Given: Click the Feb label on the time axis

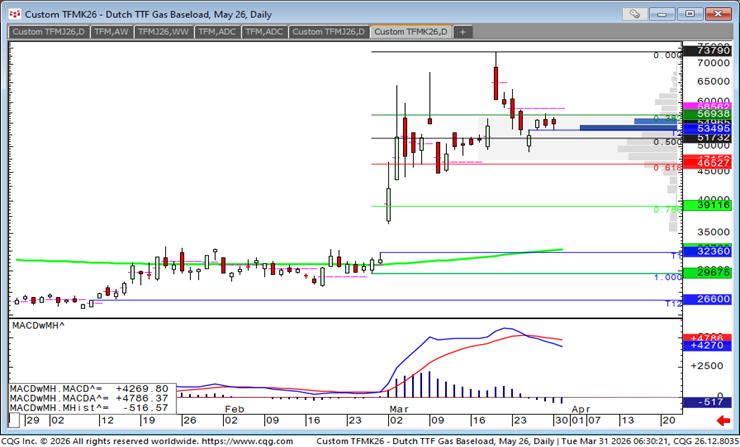Looking at the screenshot, I should [234, 409].
